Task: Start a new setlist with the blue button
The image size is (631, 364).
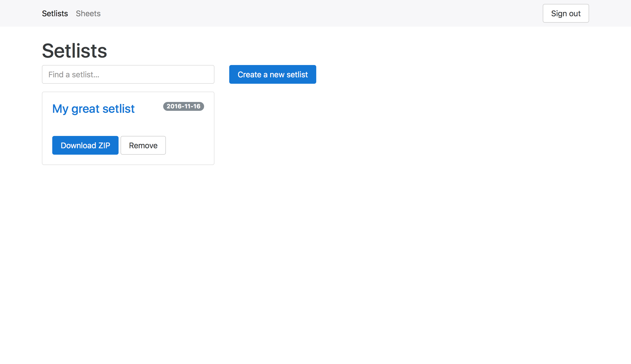Action: point(272,75)
